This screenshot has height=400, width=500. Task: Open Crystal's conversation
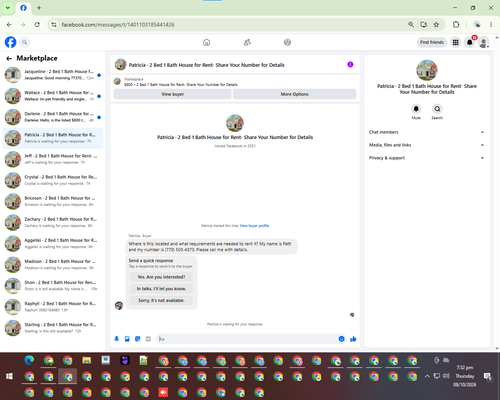tap(53, 180)
